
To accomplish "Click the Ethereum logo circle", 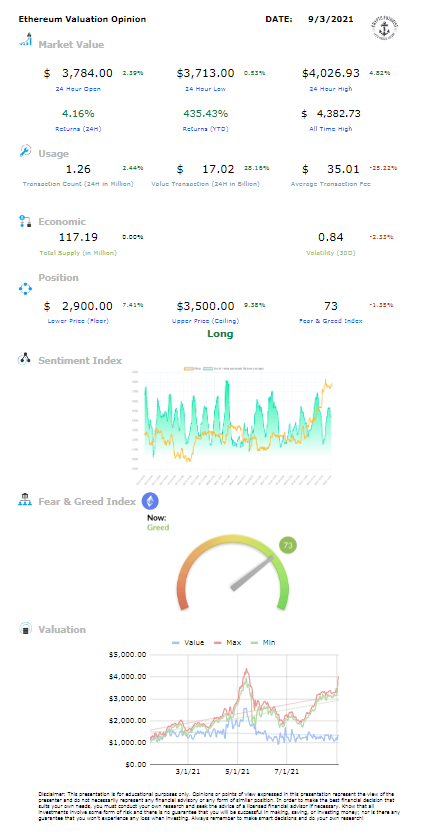I will coord(150,501).
